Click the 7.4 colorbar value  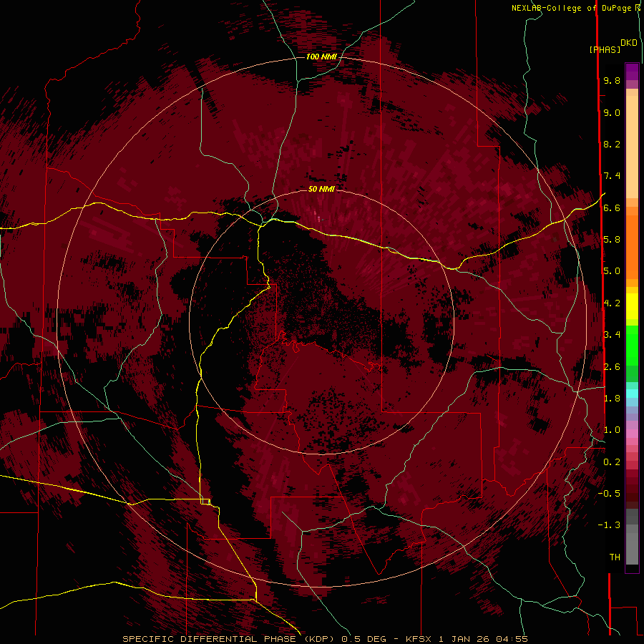click(x=612, y=176)
